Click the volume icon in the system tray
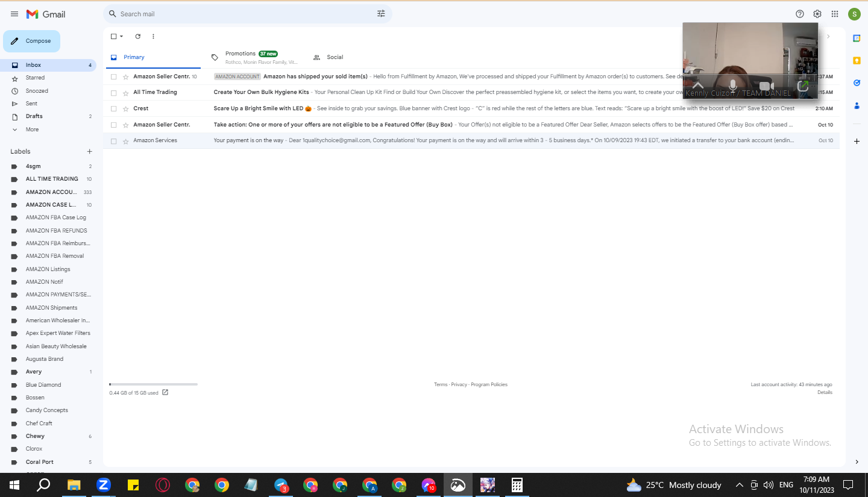The width and height of the screenshot is (868, 497). tap(768, 485)
